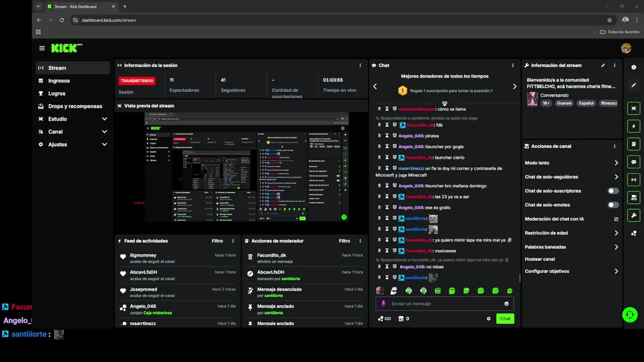Show next top donors with the right arrow

pyautogui.click(x=514, y=86)
